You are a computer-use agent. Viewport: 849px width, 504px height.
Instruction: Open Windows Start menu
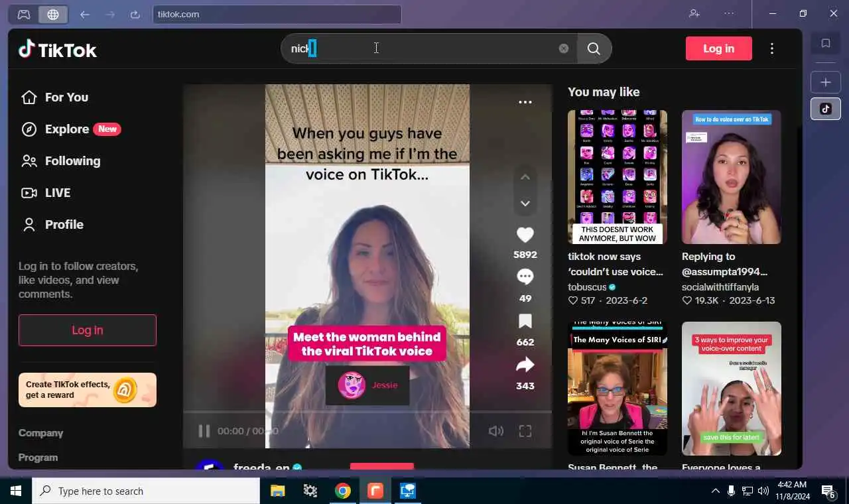(16, 491)
